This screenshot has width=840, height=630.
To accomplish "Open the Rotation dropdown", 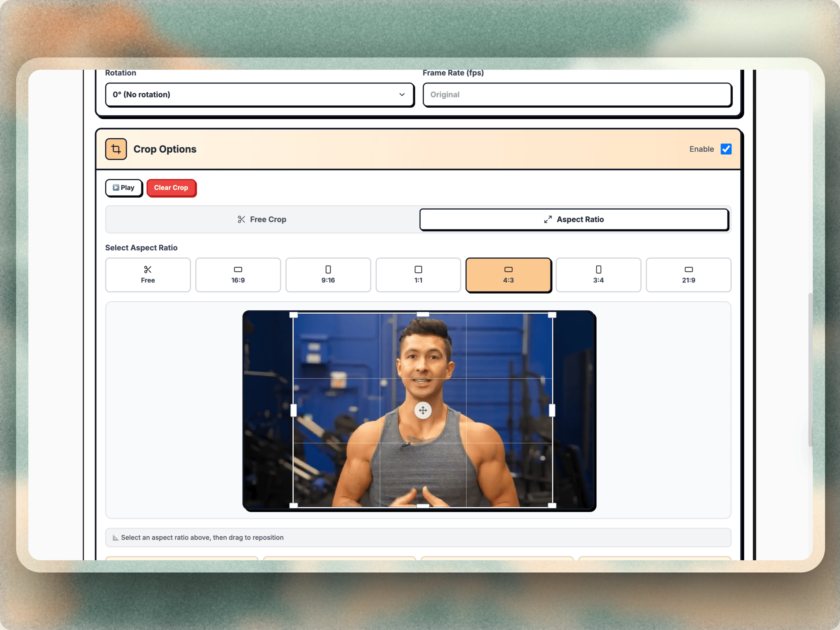I will point(259,94).
